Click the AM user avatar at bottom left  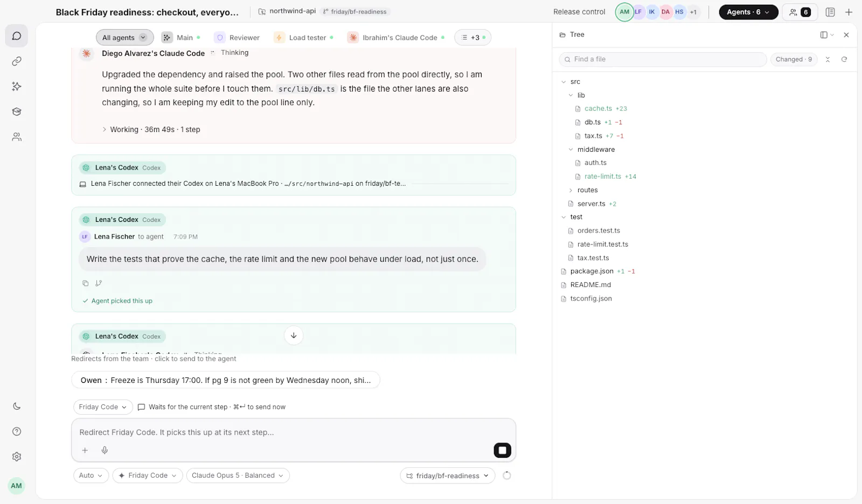(17, 486)
